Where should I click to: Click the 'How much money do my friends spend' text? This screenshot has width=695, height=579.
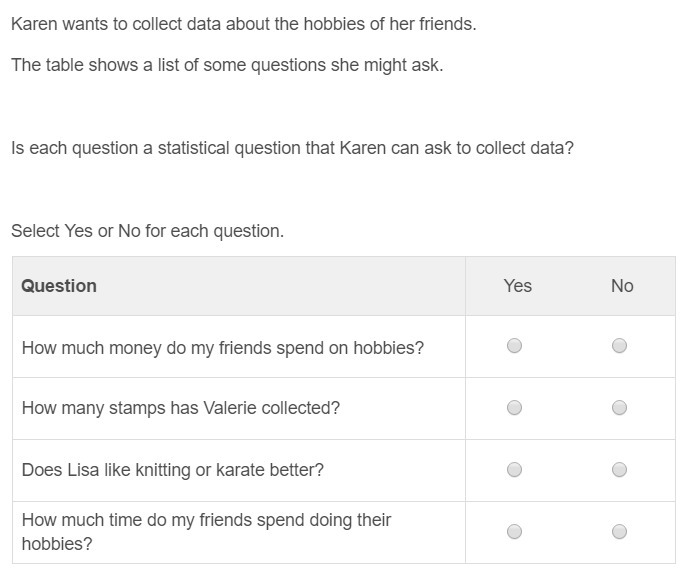tap(222, 348)
